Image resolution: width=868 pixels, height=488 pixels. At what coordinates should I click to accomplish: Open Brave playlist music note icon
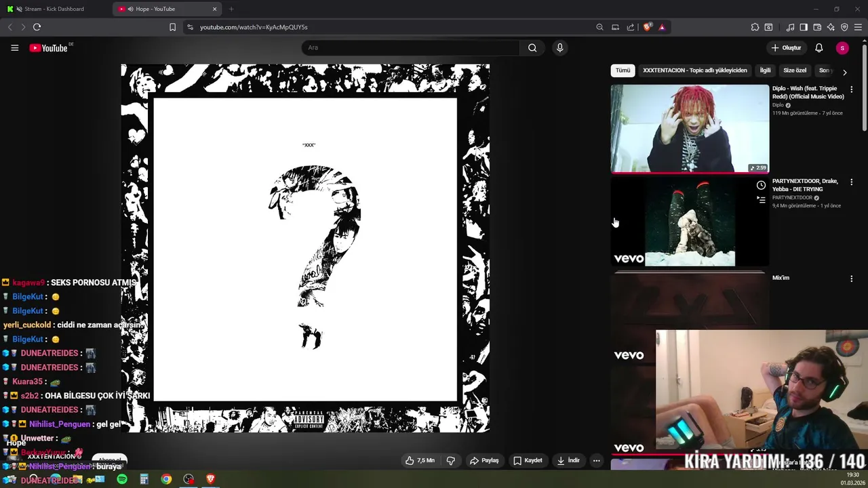[790, 27]
